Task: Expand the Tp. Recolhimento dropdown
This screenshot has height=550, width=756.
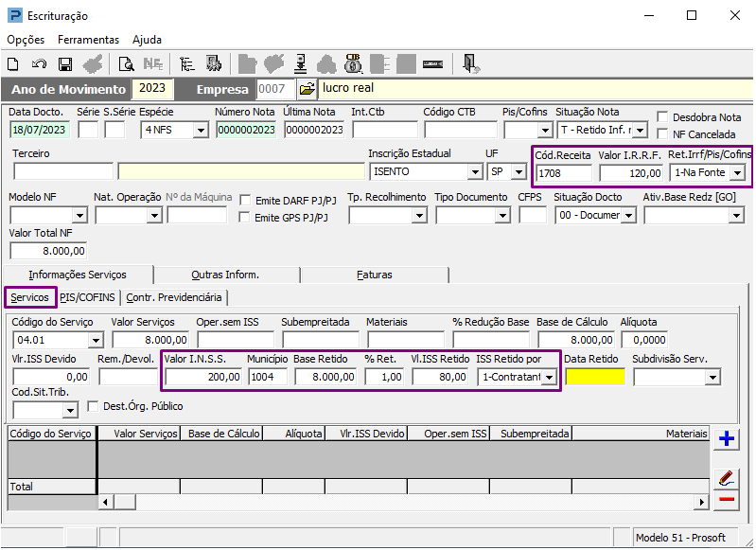Action: [419, 215]
